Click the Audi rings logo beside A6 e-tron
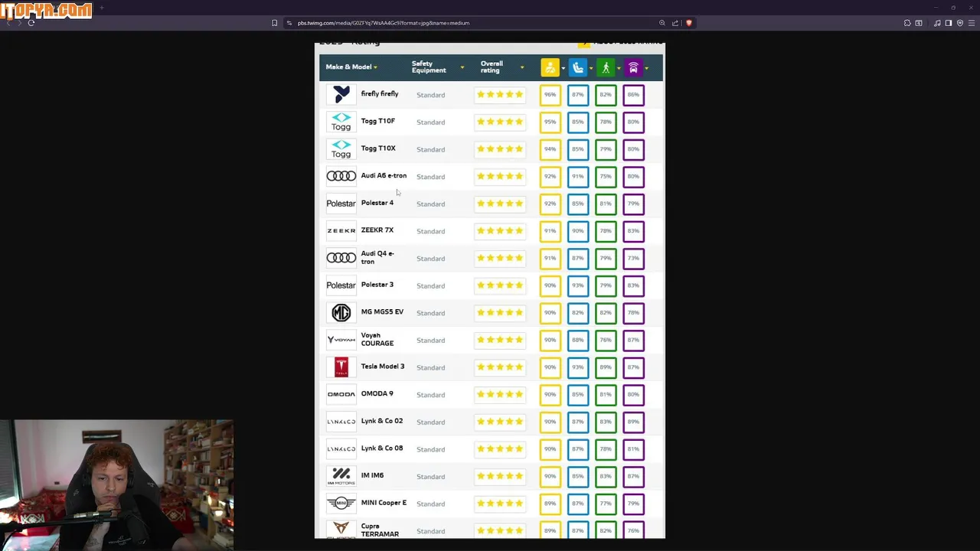This screenshot has width=980, height=551. click(x=341, y=176)
